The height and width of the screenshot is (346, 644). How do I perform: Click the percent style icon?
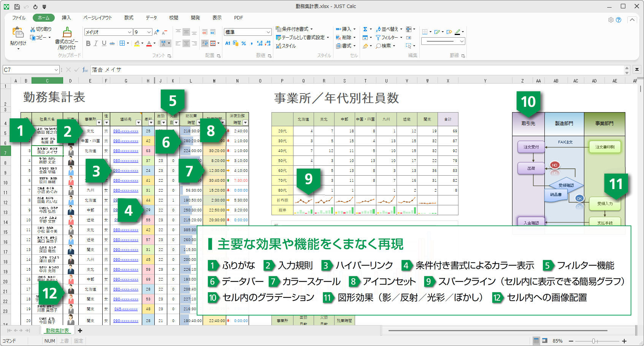click(x=244, y=43)
